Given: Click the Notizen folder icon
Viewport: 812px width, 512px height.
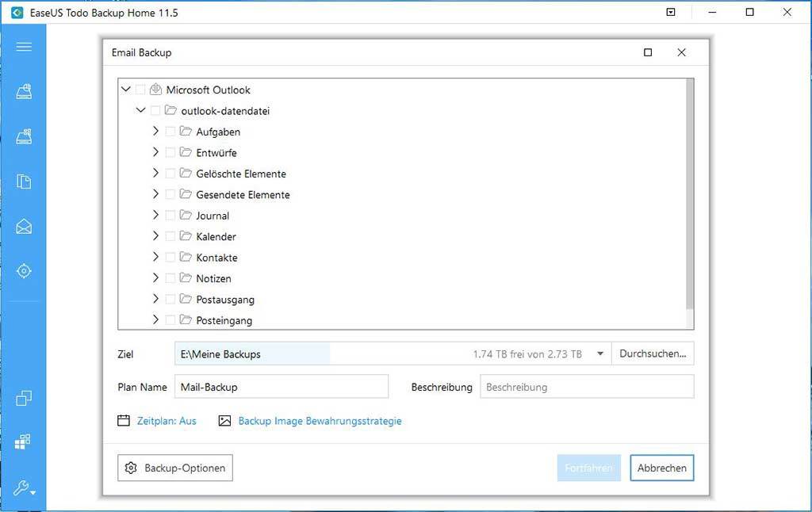Looking at the screenshot, I should (x=186, y=278).
